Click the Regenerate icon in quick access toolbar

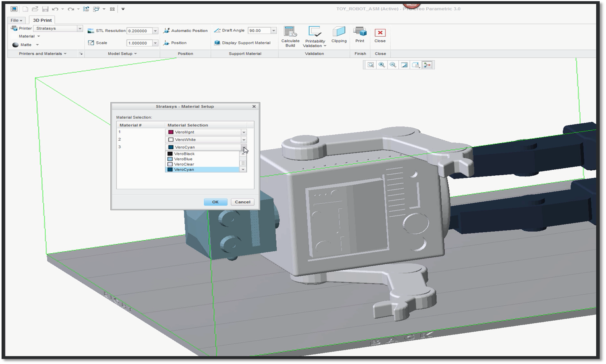(x=86, y=9)
